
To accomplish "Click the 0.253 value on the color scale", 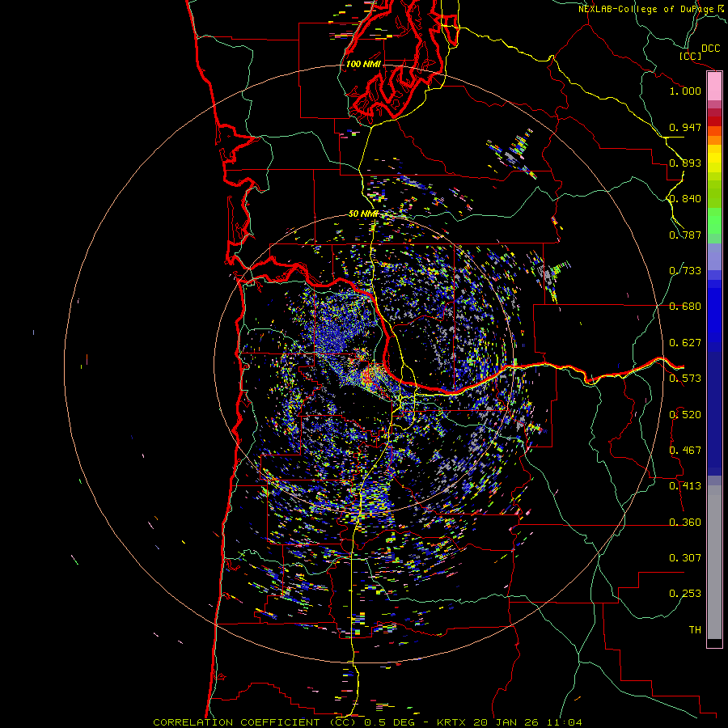I will [685, 594].
